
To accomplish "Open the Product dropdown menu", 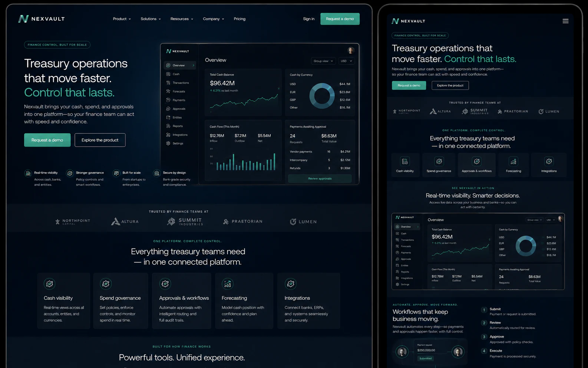I will coord(122,19).
